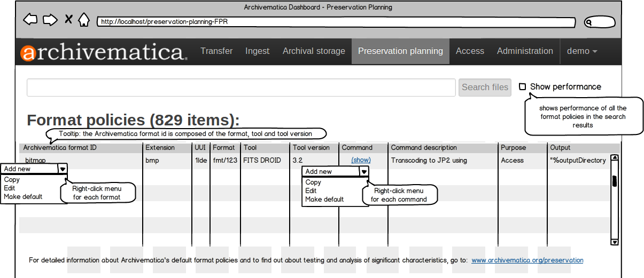Expand the command Add new dropdown arrow

click(363, 172)
